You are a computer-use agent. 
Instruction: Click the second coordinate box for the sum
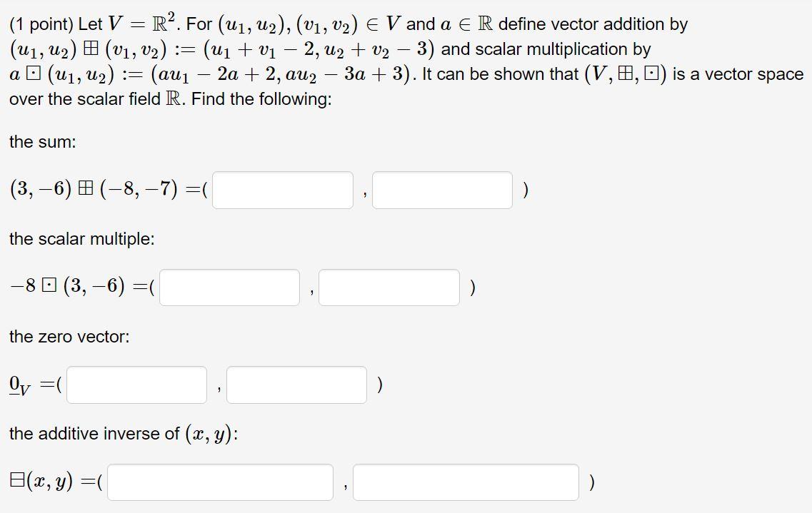[x=441, y=189]
